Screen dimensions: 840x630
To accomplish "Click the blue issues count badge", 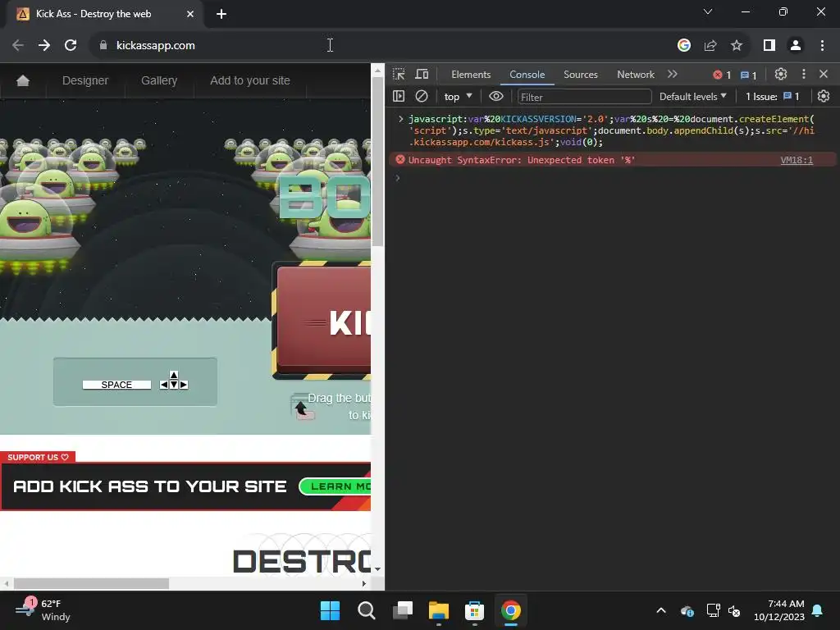I will 748,75.
